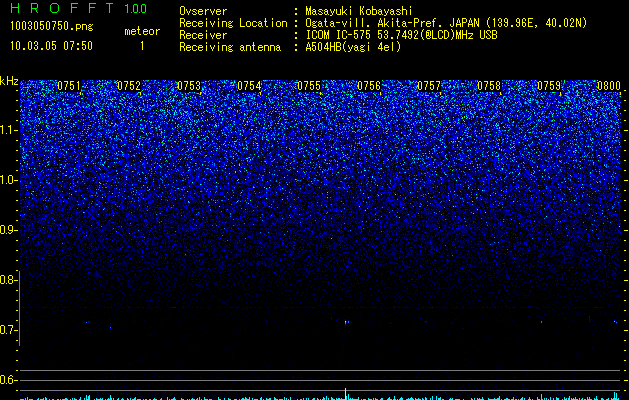Click the observer name Masayuki Kobayashi
The image size is (629, 400).
pos(359,11)
